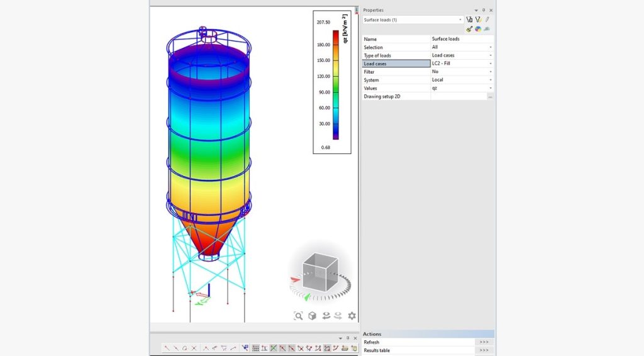Pin the bottom toolbar panel with pushpin icon

347,338
